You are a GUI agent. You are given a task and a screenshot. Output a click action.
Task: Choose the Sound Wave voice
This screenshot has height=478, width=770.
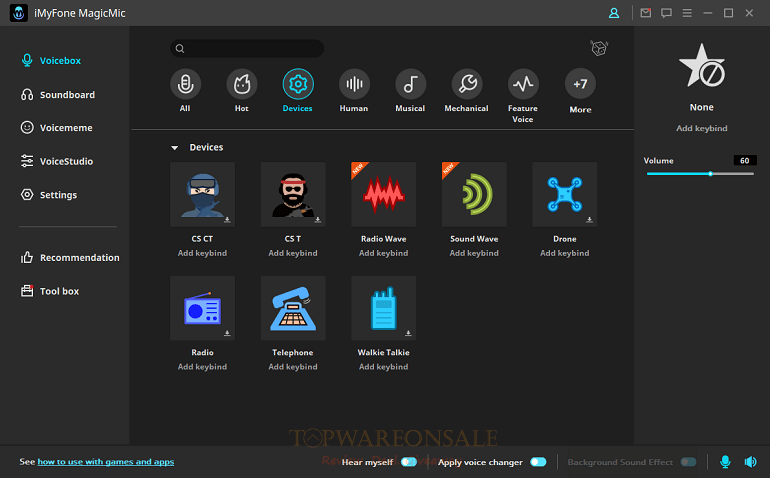(474, 194)
